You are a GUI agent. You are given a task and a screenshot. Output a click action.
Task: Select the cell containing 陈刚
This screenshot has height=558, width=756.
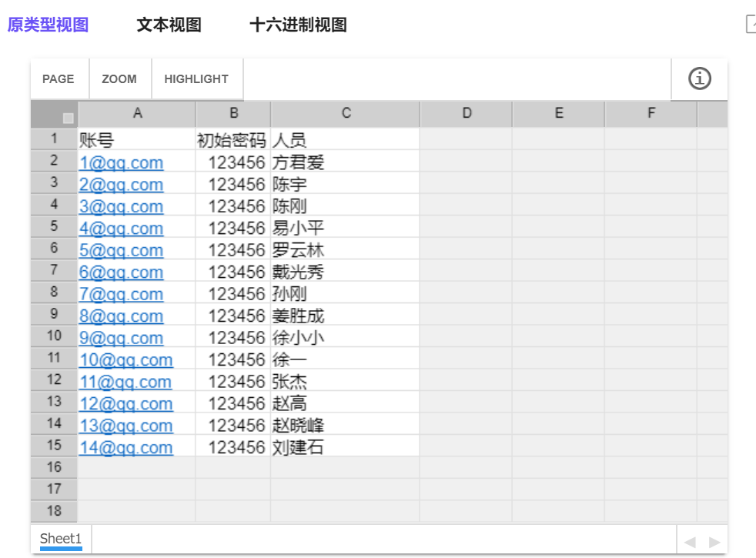(x=345, y=205)
